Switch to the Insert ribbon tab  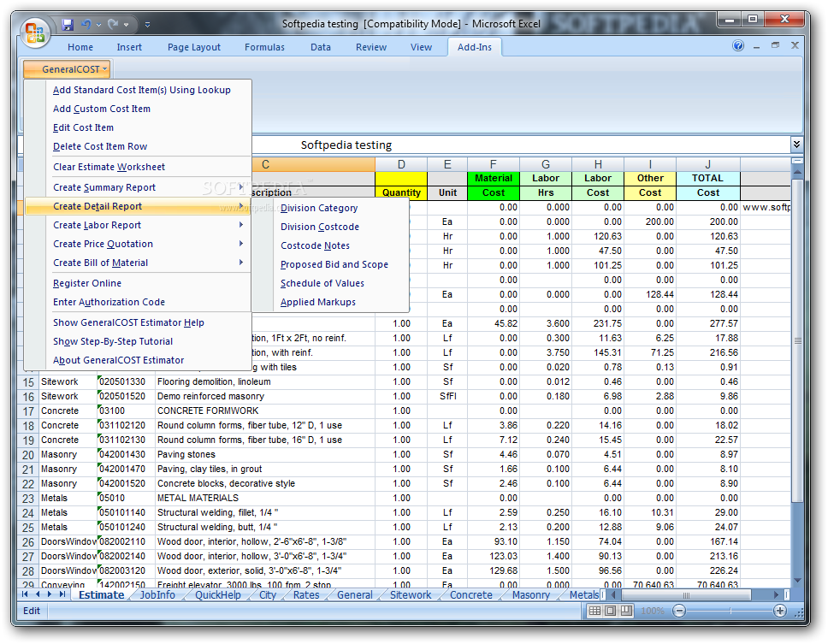[x=129, y=47]
